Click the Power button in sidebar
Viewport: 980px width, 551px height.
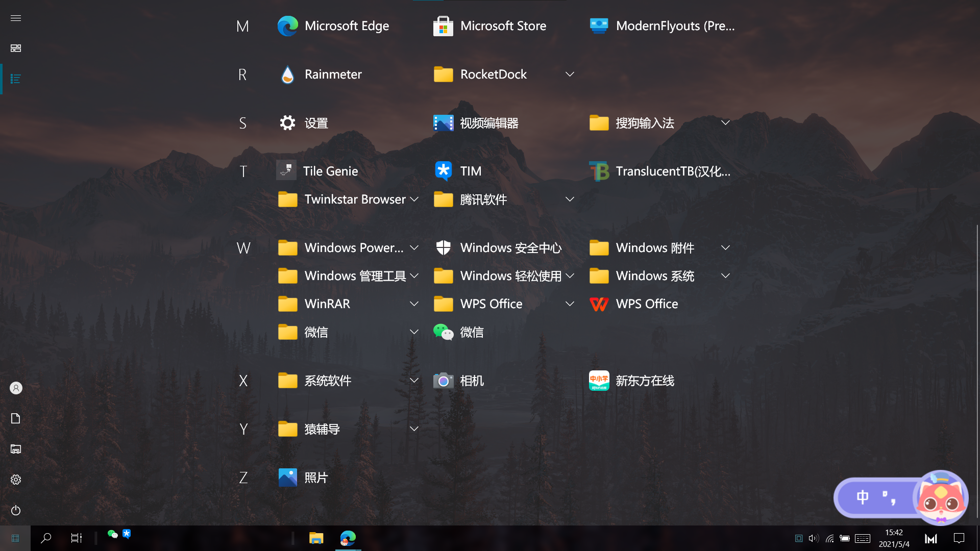pos(16,510)
